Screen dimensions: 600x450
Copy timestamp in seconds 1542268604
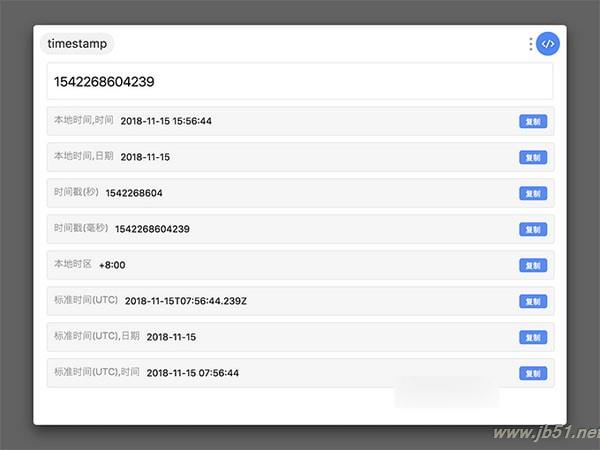pyautogui.click(x=533, y=194)
